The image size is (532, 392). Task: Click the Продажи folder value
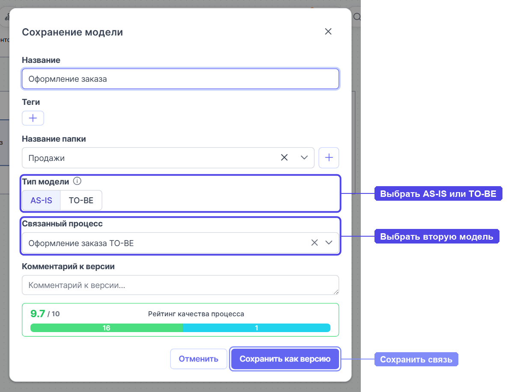[47, 158]
